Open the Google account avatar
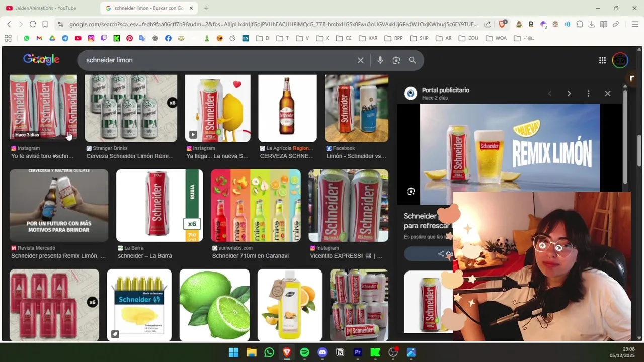This screenshot has width=644, height=362. (620, 60)
